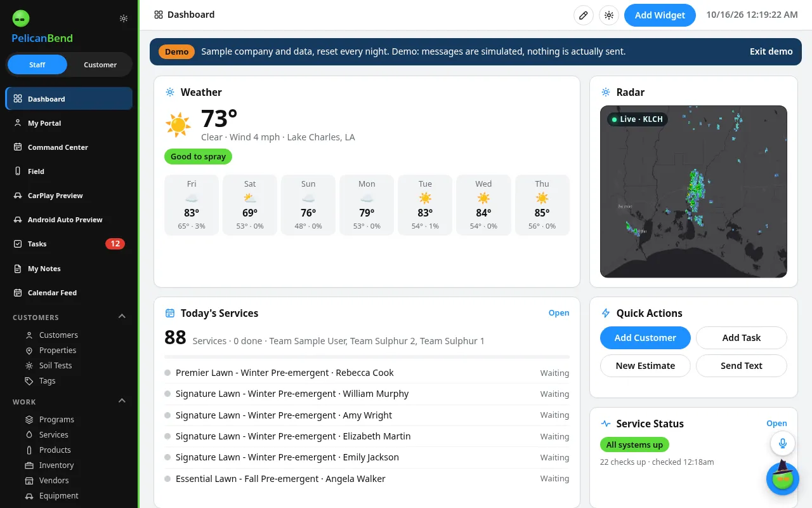812x508 pixels.
Task: Click the pencil edit dashboard icon
Action: [x=584, y=15]
